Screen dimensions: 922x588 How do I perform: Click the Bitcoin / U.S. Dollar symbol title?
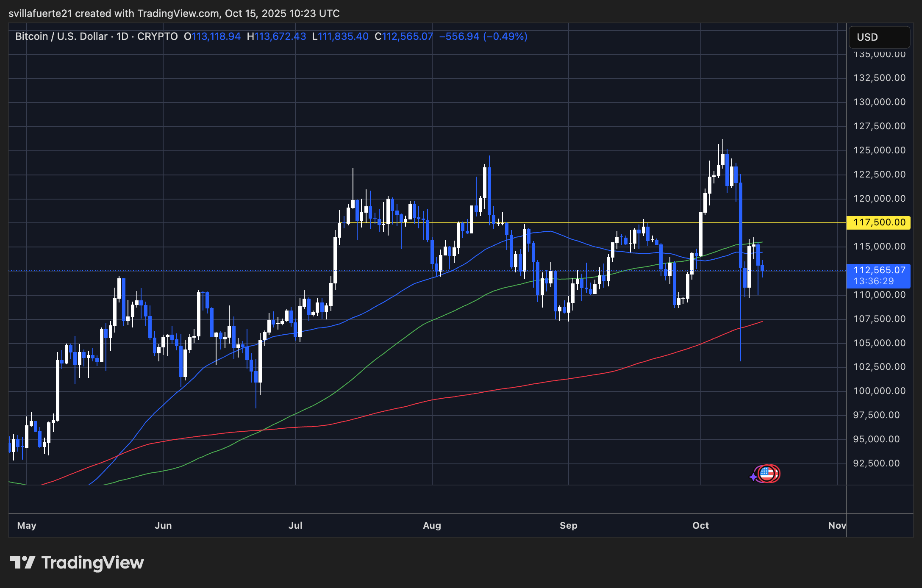pyautogui.click(x=61, y=36)
